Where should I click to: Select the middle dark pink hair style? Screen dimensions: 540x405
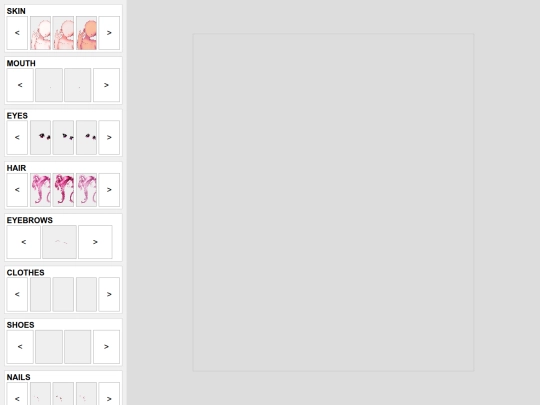click(63, 190)
